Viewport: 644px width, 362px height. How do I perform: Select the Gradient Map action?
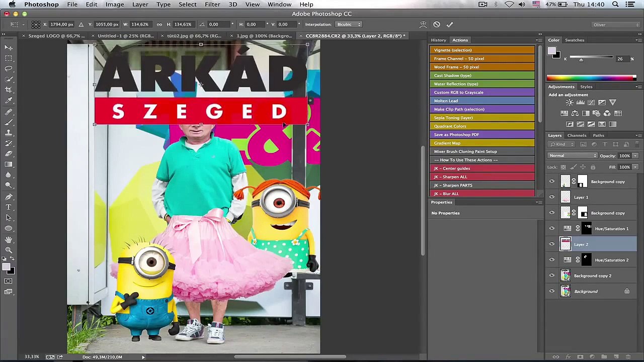click(482, 143)
